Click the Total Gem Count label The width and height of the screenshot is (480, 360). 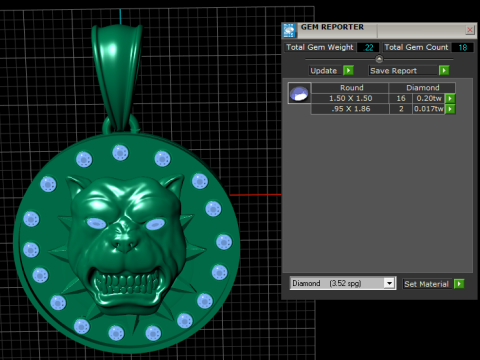(416, 47)
